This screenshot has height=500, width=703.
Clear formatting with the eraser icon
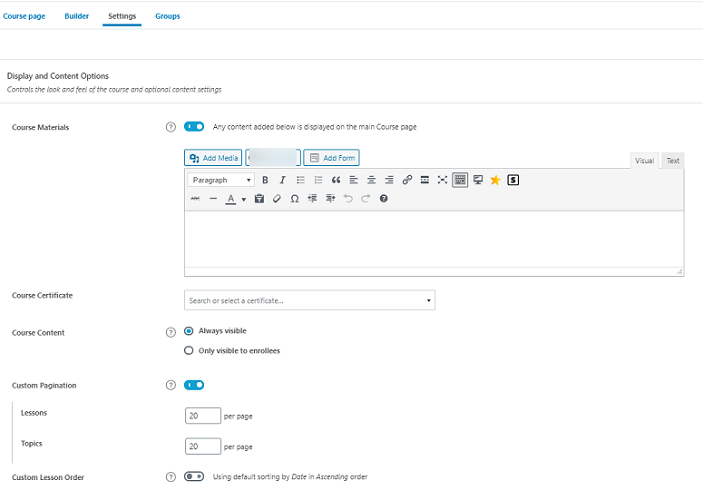[x=277, y=198]
